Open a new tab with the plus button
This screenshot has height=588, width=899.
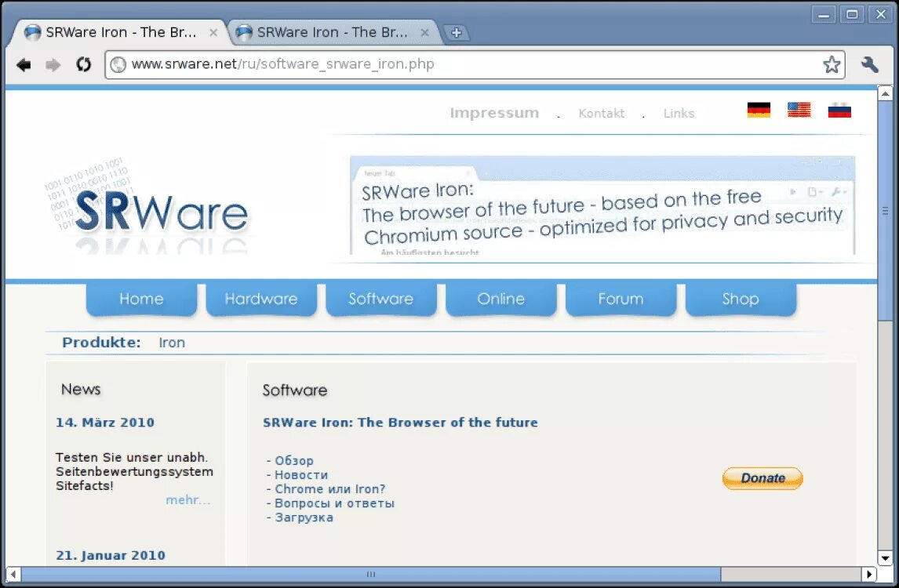457,33
